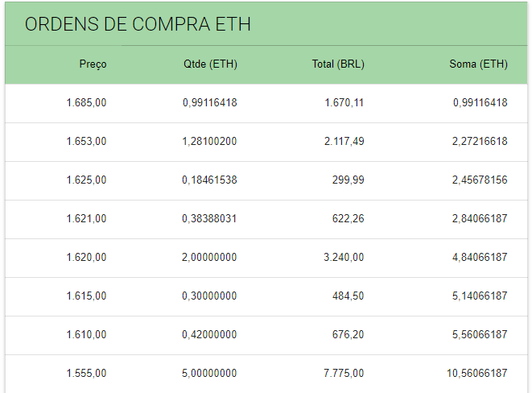Click the ORDENS DE COMPRA ETH title

click(x=138, y=24)
